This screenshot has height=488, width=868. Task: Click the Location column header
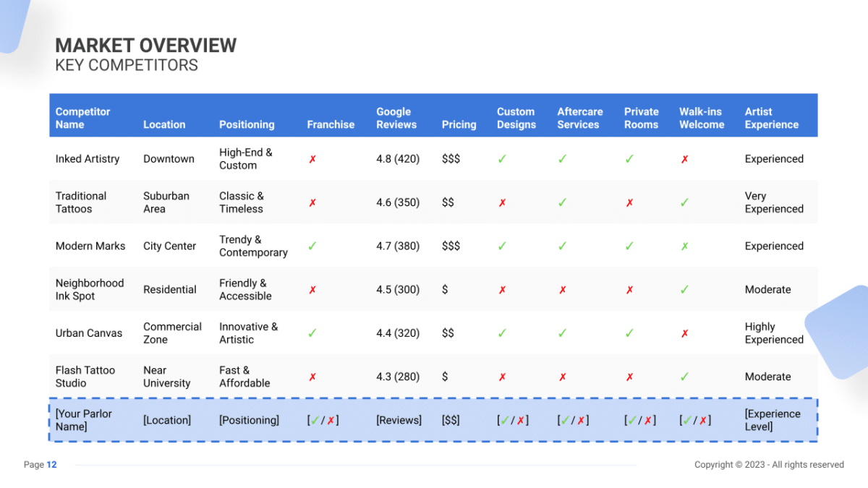pos(164,124)
